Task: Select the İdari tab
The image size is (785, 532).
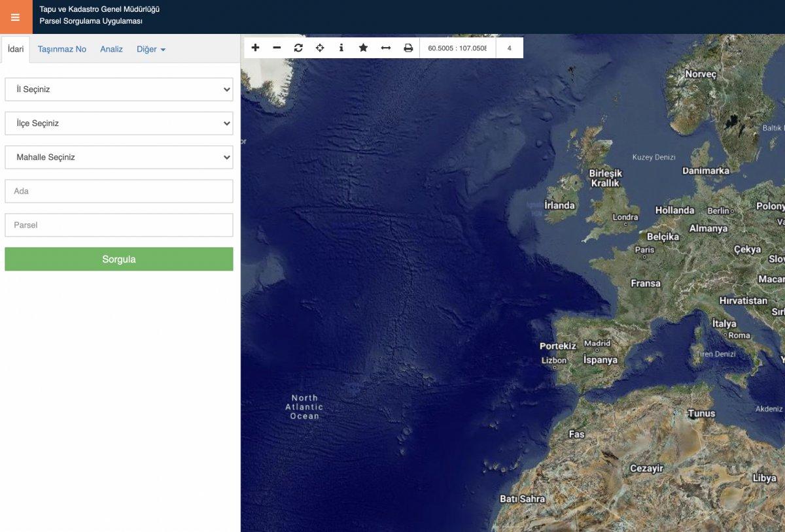Action: point(16,49)
